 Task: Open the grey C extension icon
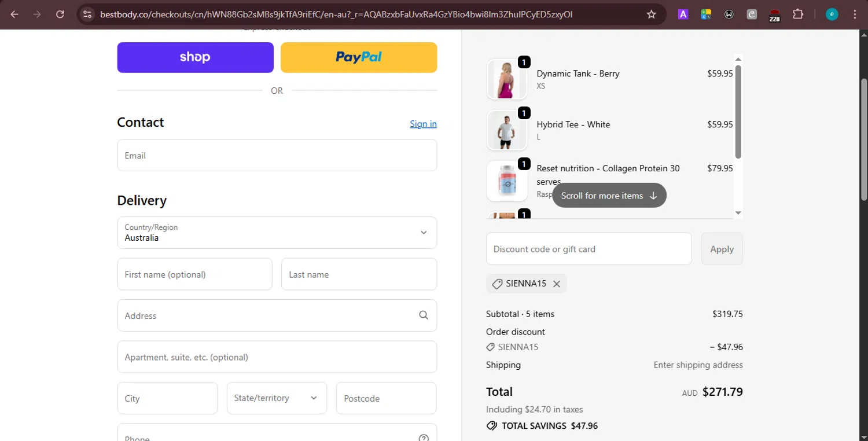752,14
